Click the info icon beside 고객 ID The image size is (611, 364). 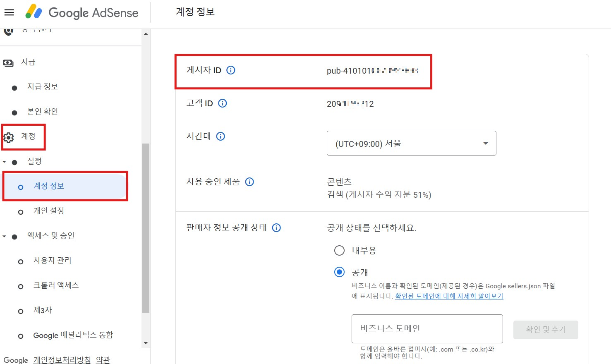tap(223, 103)
